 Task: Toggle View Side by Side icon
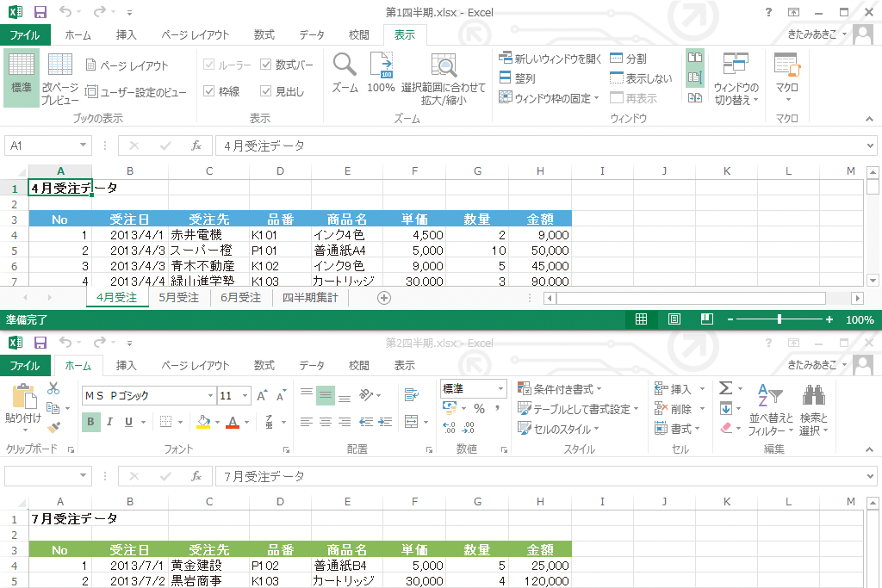pyautogui.click(x=695, y=58)
